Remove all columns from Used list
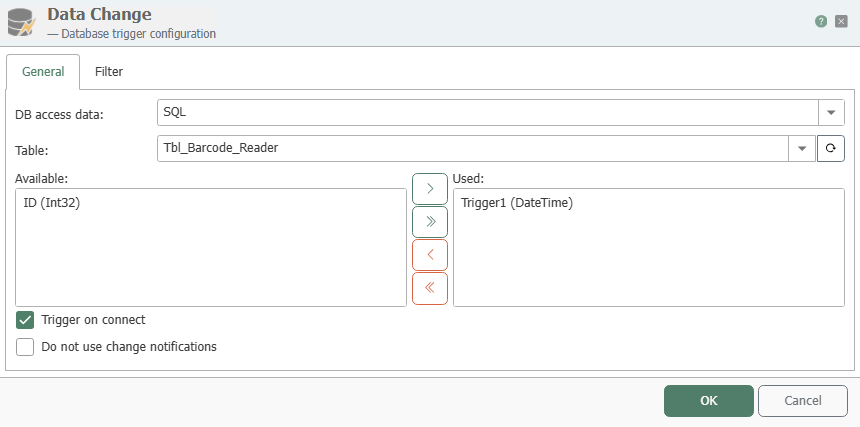860x427 pixels. tap(430, 288)
